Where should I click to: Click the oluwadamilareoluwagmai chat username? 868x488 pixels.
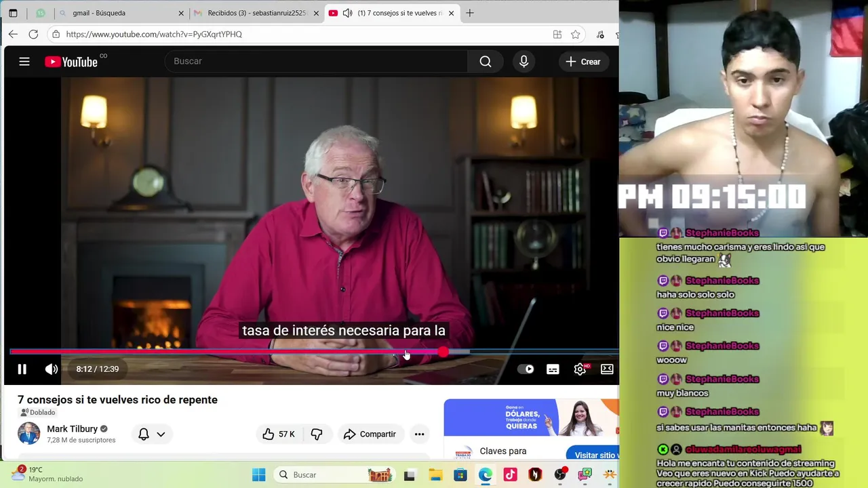pos(743,449)
